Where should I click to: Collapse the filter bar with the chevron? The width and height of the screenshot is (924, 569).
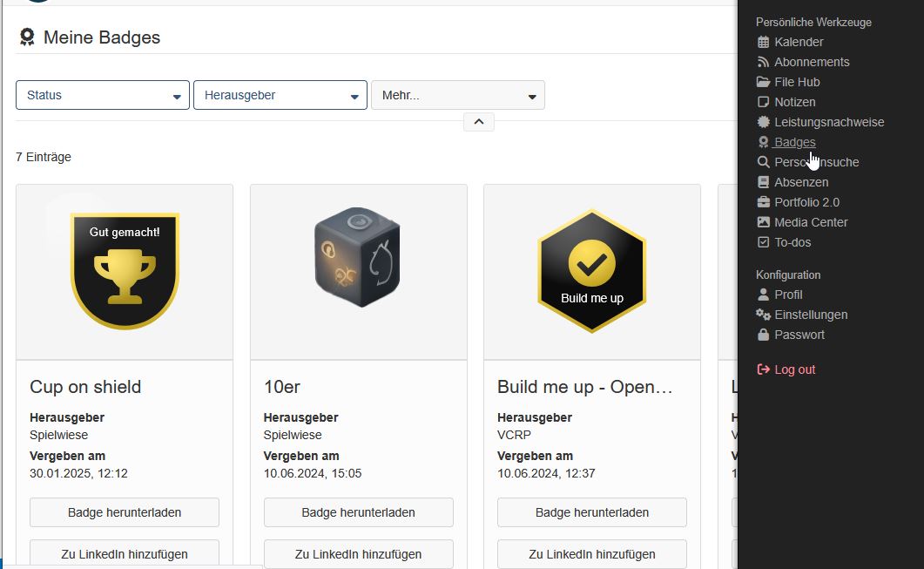pyautogui.click(x=478, y=121)
